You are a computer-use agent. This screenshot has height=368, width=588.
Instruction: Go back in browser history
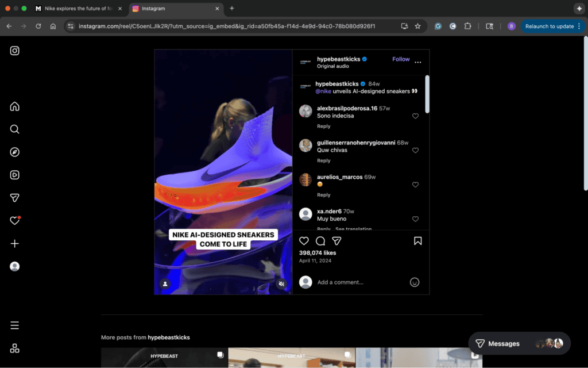click(9, 26)
